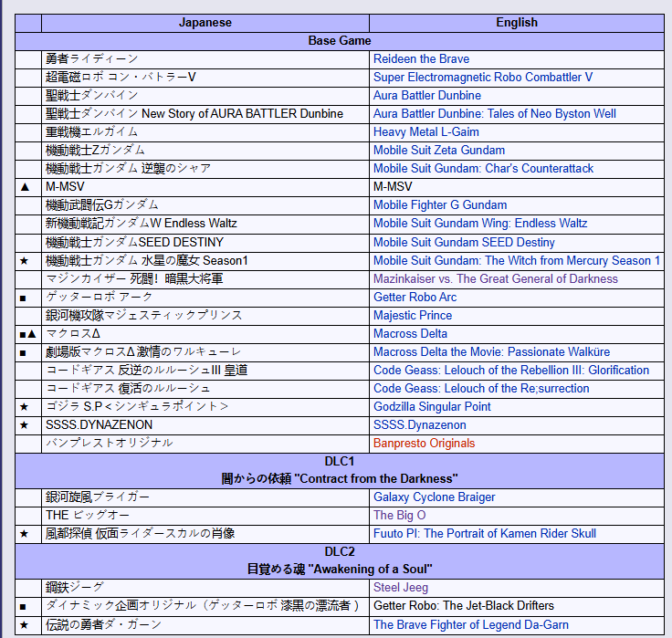Follow the Heavy Metal L-Gaim link
The height and width of the screenshot is (638, 672).
[426, 132]
